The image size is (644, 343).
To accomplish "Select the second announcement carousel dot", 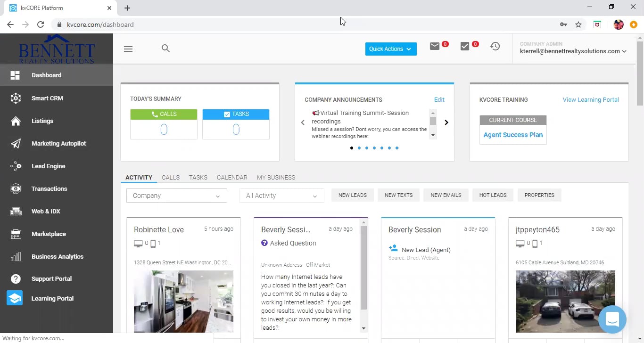I will [359, 148].
